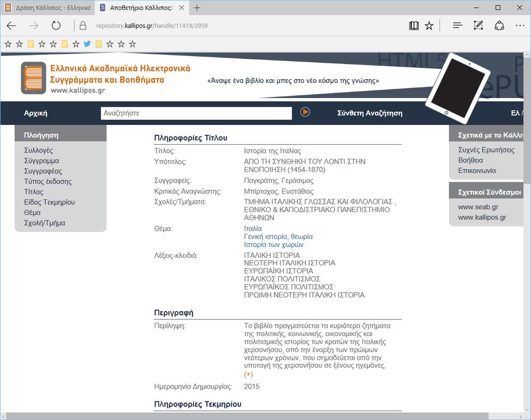Browse by Τίτλος in navigation
531x420 pixels.
pos(34,192)
